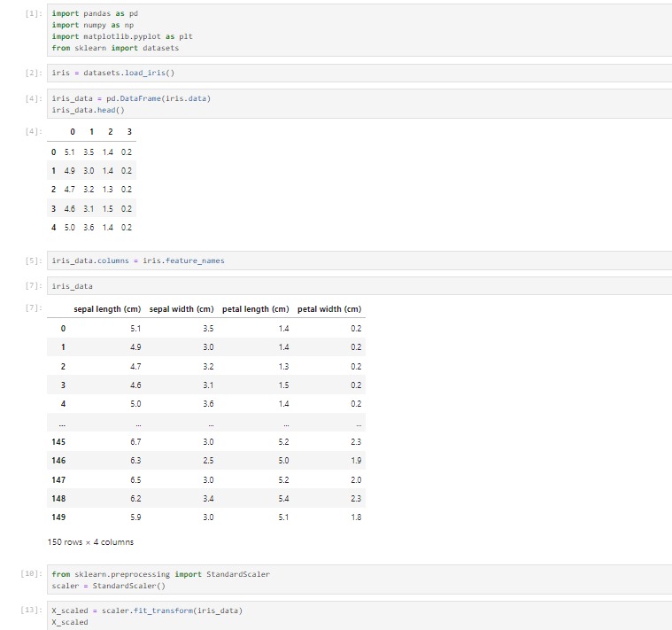The height and width of the screenshot is (630, 672).
Task: Click the 'import numpy as np' line
Action: pyautogui.click(x=93, y=25)
